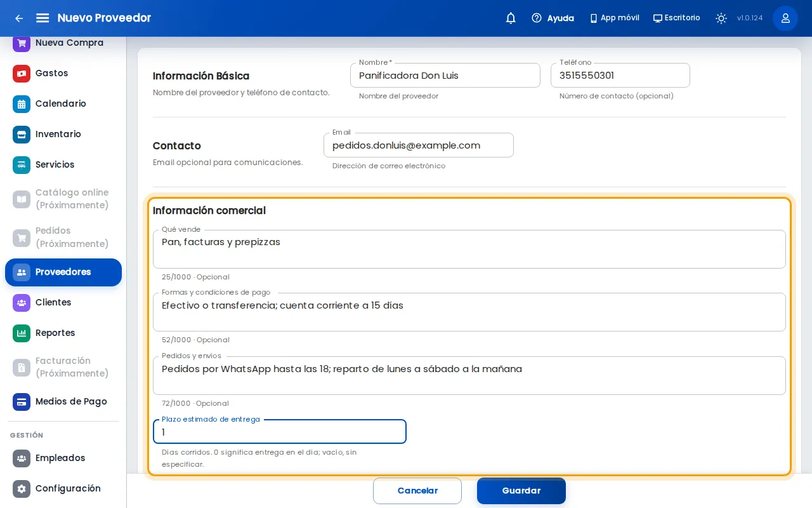Screen dimensions: 812x508
Task: Open the hamburger menu icon
Action: pos(43,18)
